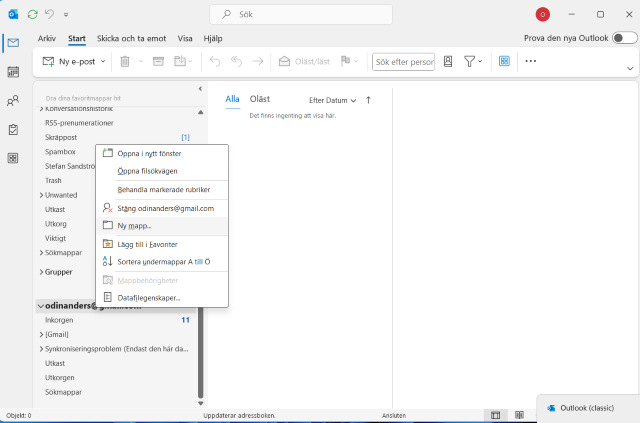Click the Outlook (classic) taskbar popup

click(588, 408)
